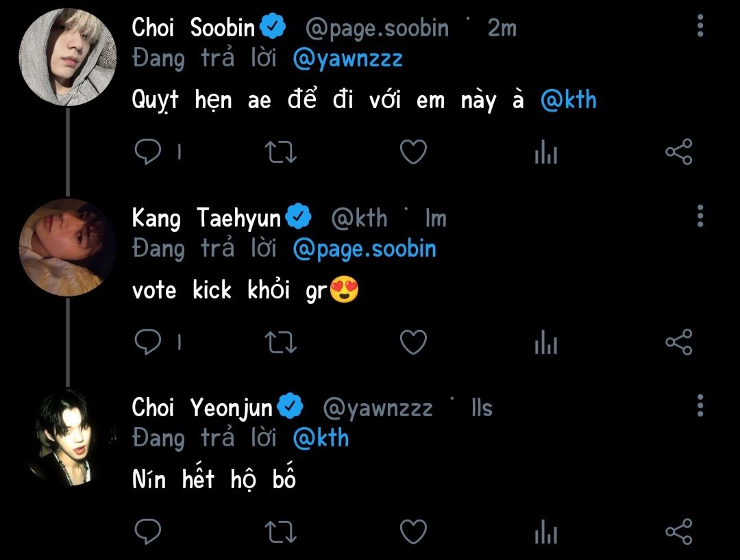Reply to Choi Soobin's tweet
Viewport: 740px width, 560px height.
(147, 152)
